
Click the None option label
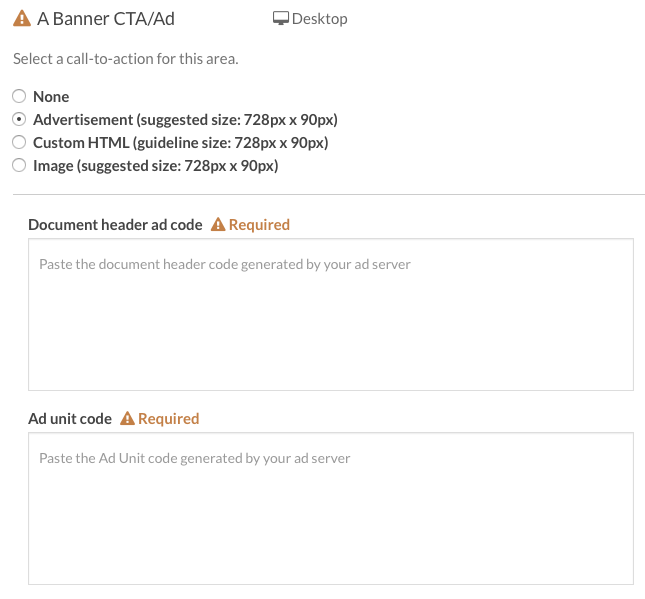tap(51, 97)
